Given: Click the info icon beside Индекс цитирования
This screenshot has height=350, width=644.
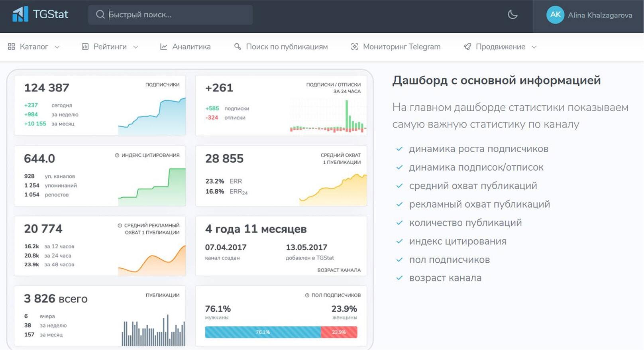Looking at the screenshot, I should tap(117, 155).
